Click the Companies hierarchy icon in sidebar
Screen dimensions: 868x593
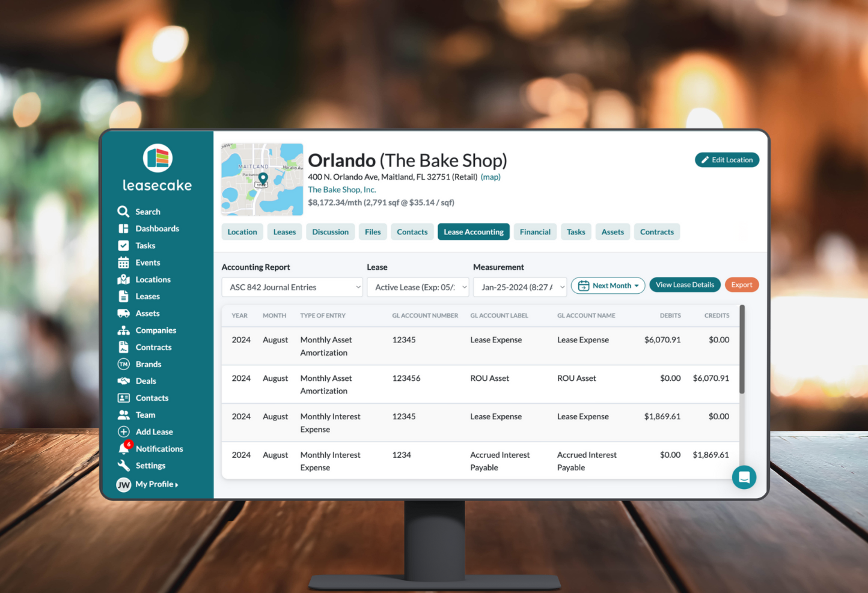click(x=123, y=330)
